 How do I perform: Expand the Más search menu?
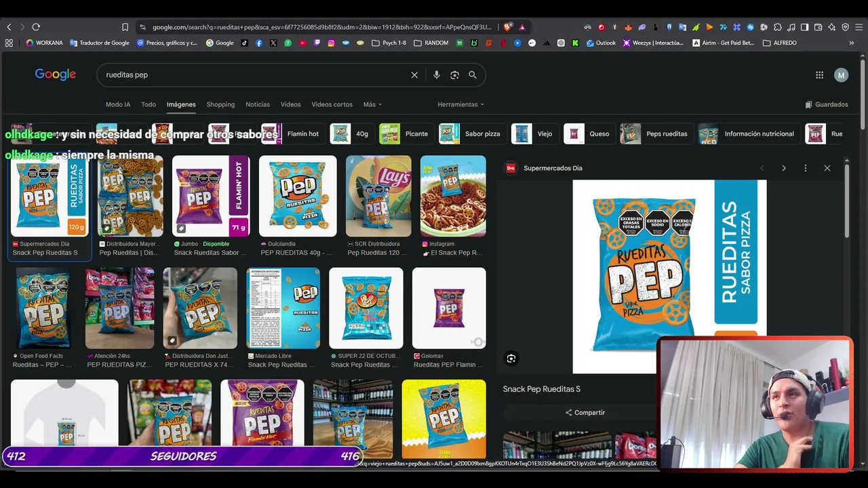(x=372, y=104)
